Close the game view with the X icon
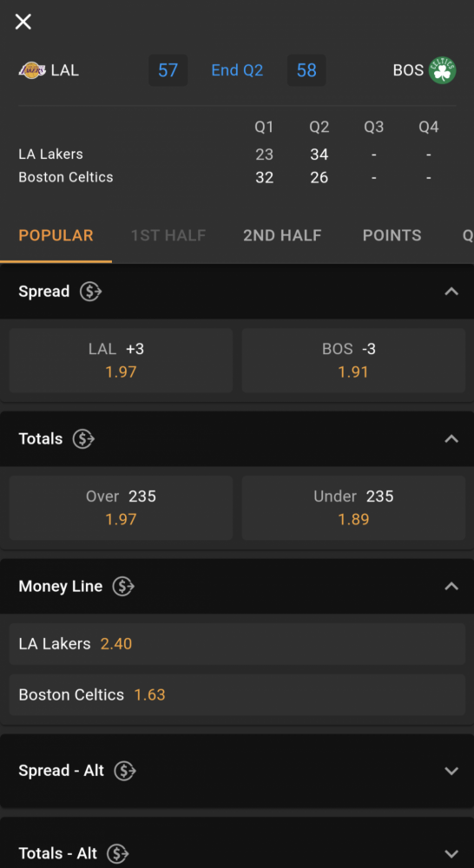The width and height of the screenshot is (474, 868). tap(23, 23)
